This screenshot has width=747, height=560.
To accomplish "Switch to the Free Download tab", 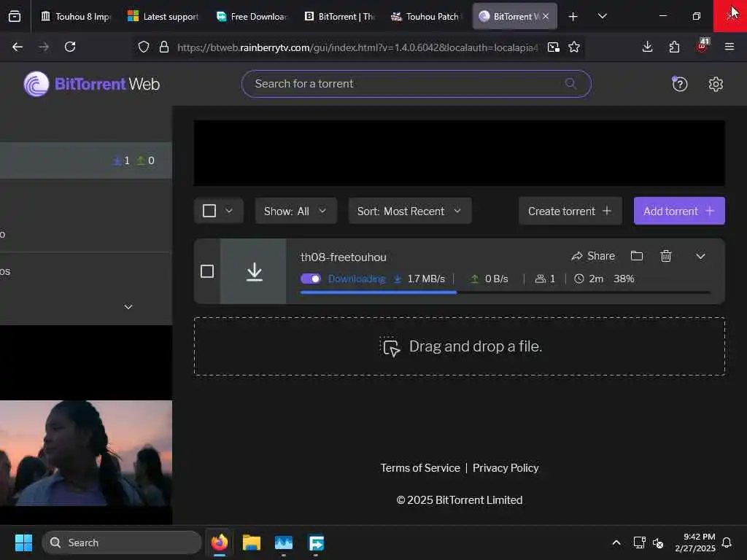I will pos(251,17).
